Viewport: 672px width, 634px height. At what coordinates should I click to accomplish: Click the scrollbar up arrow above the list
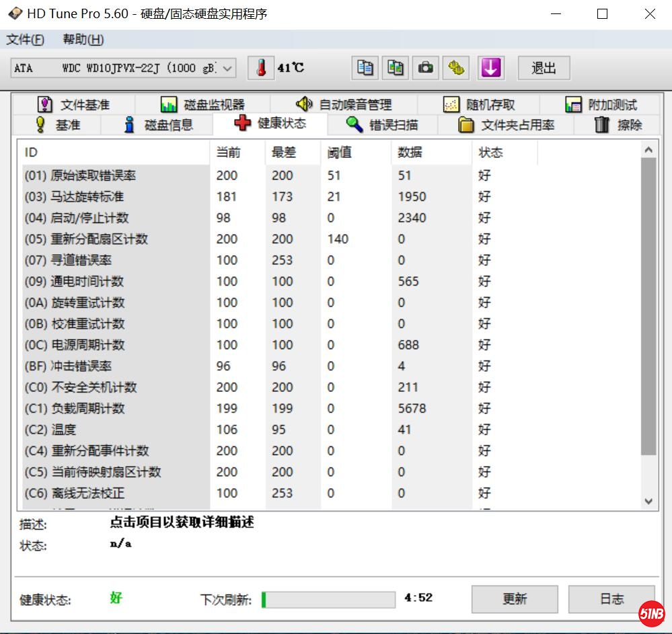648,149
